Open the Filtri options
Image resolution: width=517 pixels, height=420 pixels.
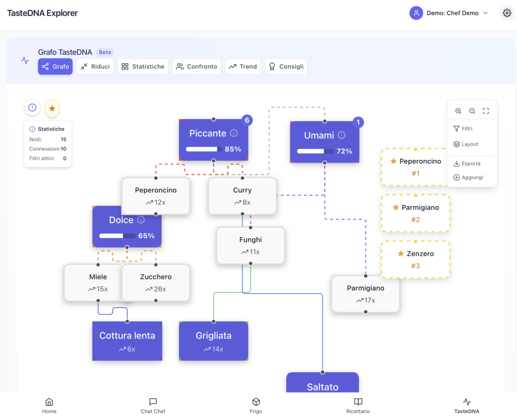coord(463,128)
